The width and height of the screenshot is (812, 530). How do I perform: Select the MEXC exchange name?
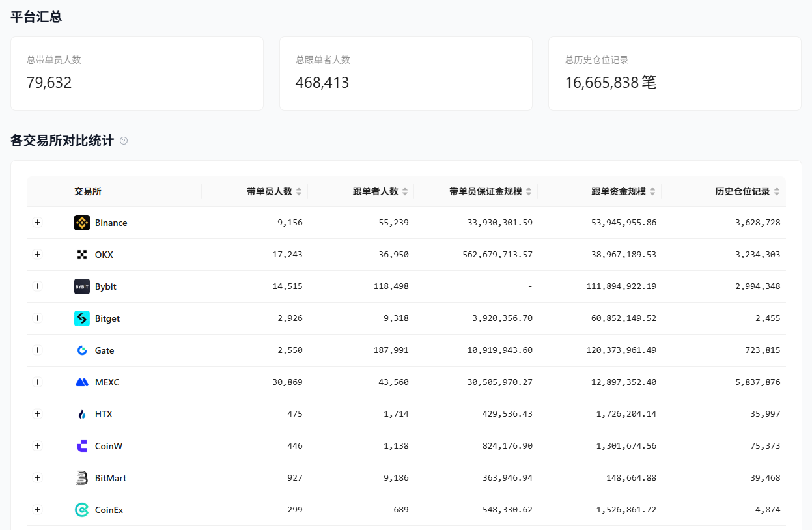(107, 382)
